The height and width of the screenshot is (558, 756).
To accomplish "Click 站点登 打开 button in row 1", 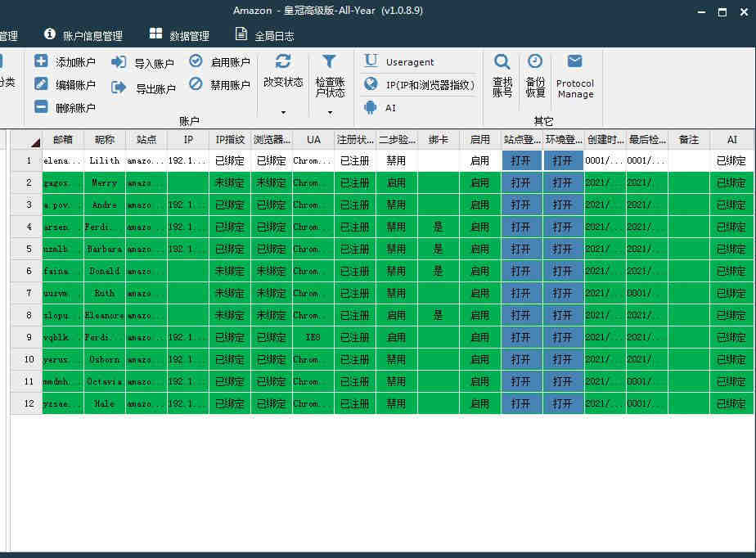I will [521, 160].
